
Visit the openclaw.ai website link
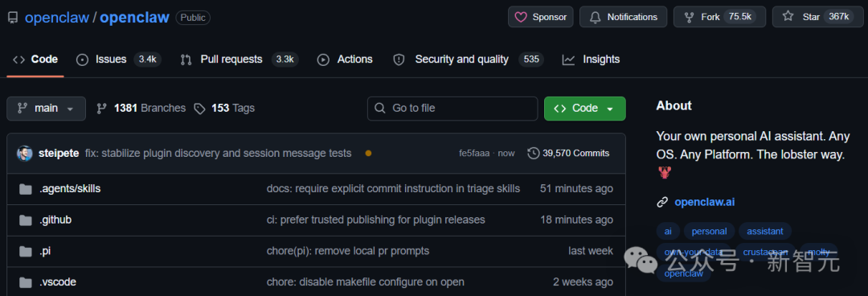pos(705,203)
